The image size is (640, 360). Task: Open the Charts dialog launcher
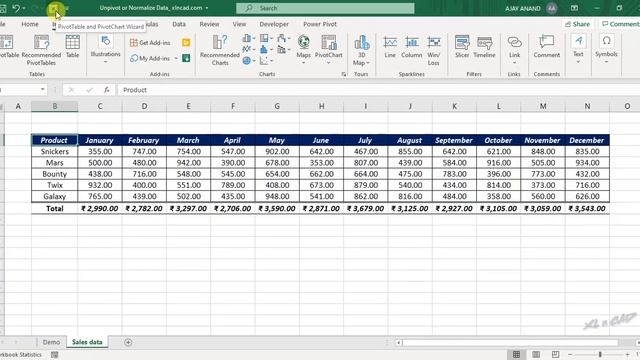344,74
